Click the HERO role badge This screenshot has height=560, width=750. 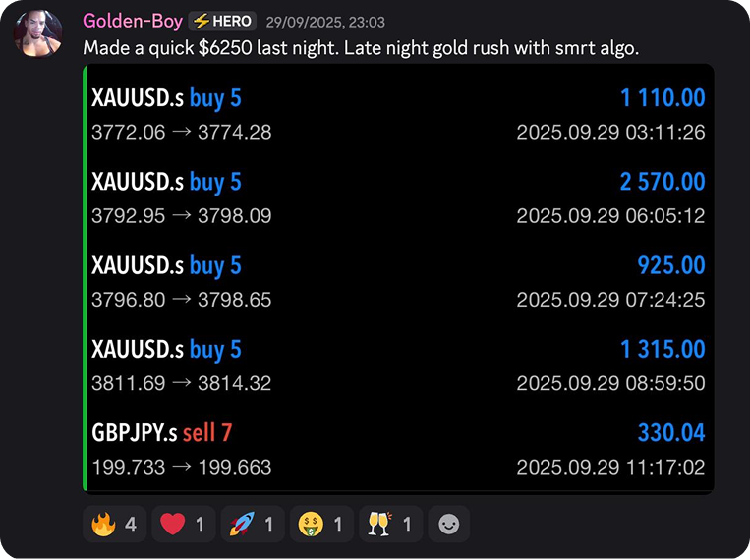click(222, 21)
